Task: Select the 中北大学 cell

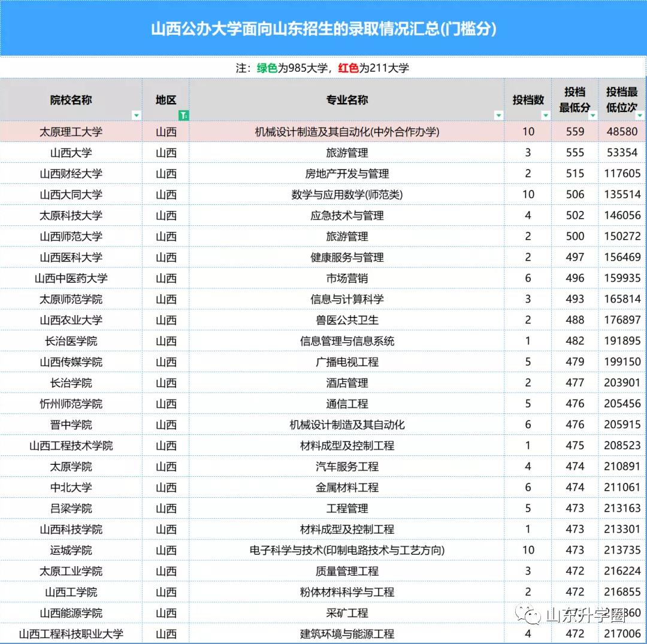Action: [71, 487]
